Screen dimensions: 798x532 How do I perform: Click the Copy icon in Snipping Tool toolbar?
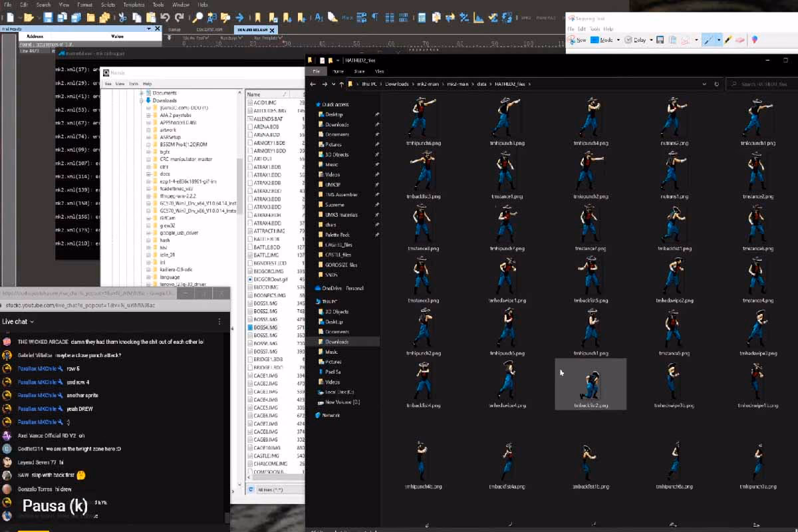[672, 39]
